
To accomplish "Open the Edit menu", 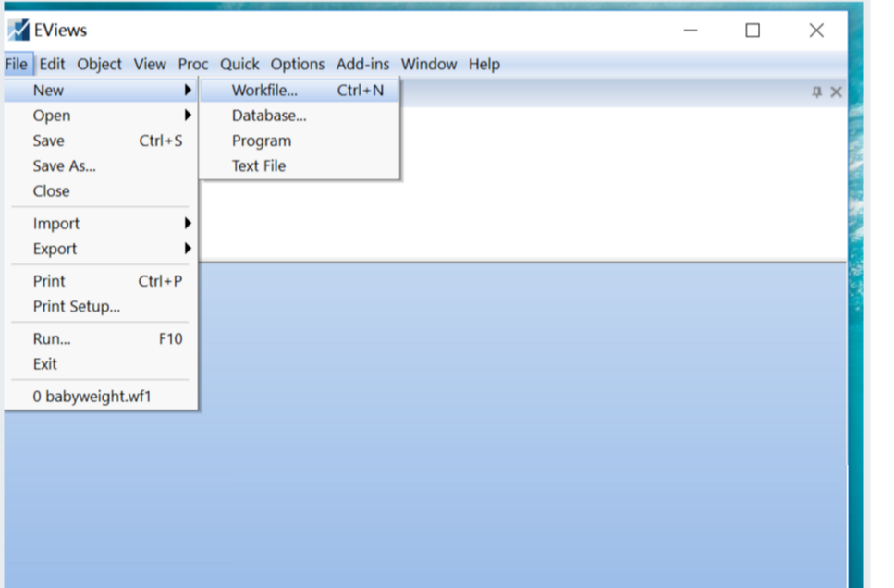I will pos(52,64).
